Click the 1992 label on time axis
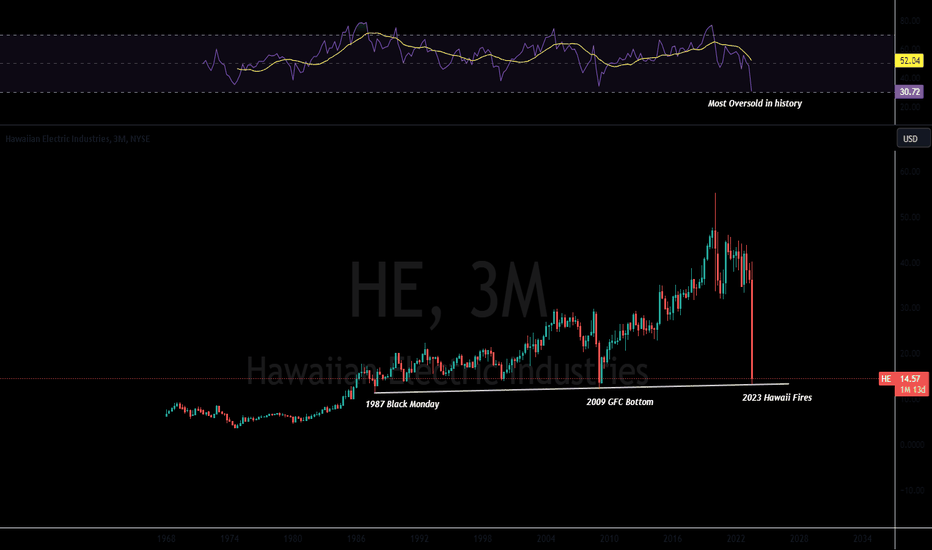The height and width of the screenshot is (550, 932). [x=419, y=539]
